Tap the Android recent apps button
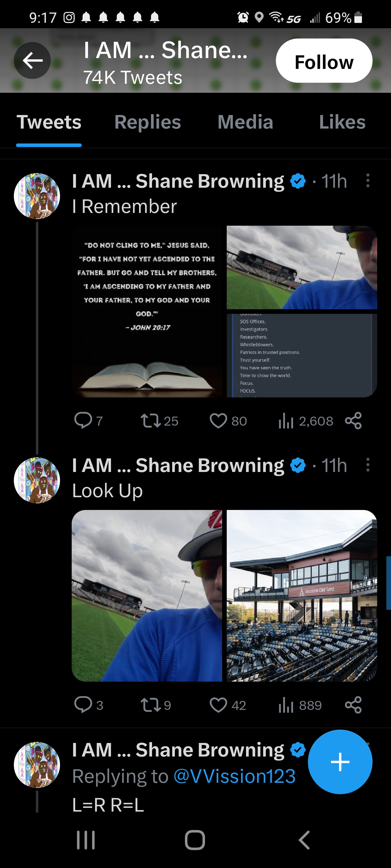 pyautogui.click(x=86, y=840)
